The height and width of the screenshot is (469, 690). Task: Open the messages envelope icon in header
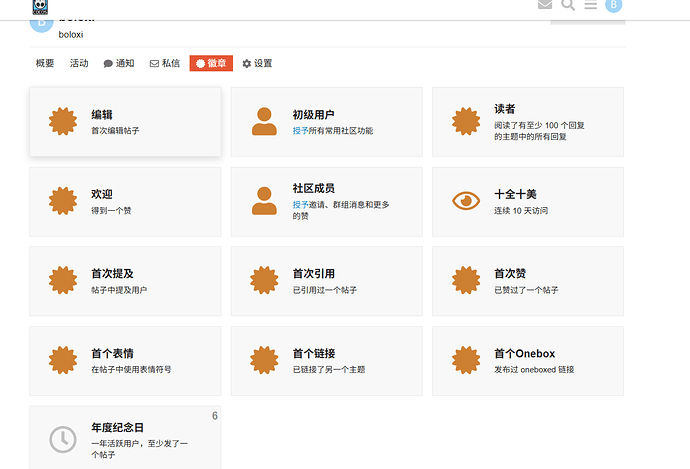coord(545,5)
